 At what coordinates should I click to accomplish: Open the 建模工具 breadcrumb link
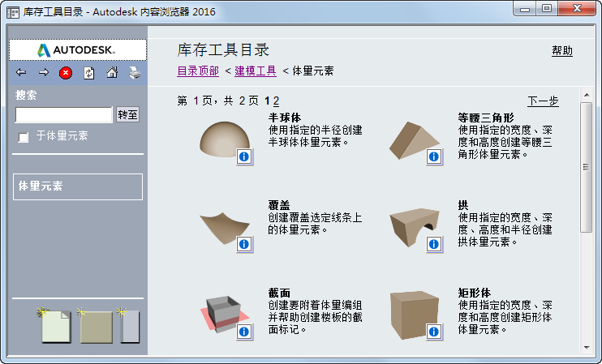coord(256,71)
